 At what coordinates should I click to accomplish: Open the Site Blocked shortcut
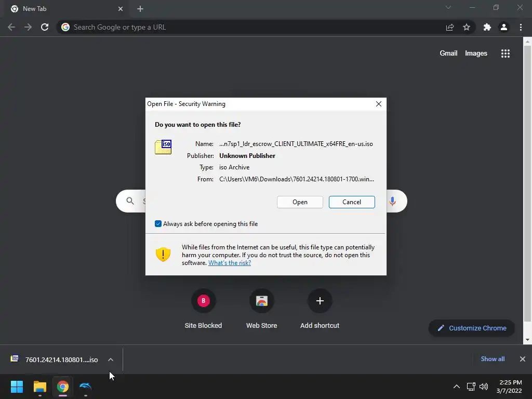pos(203,309)
